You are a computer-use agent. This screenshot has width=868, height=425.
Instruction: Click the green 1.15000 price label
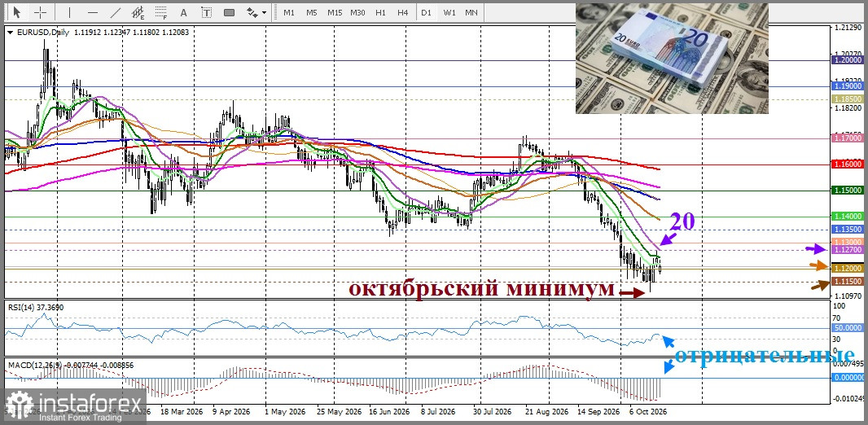[x=848, y=191]
